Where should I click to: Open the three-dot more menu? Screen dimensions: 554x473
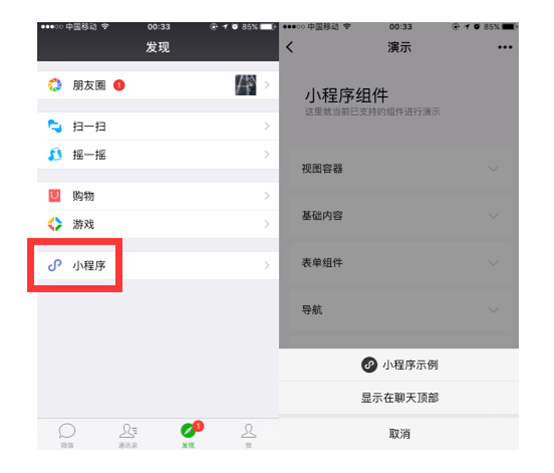[x=505, y=47]
